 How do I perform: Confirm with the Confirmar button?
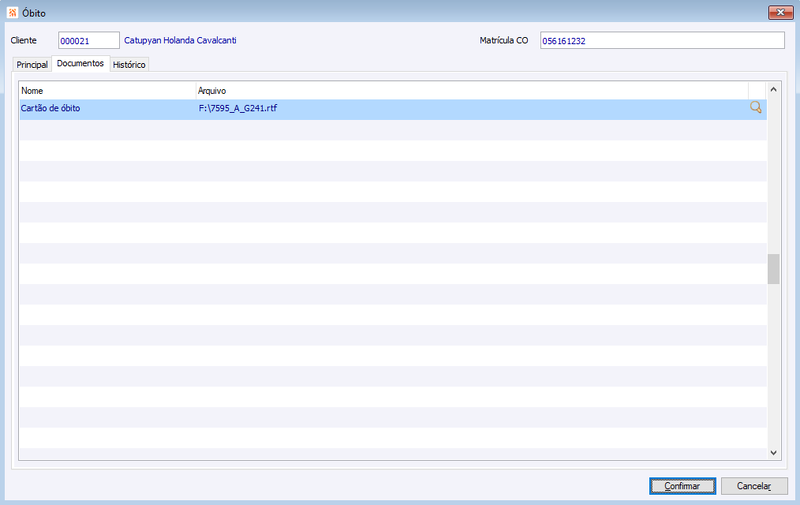click(x=682, y=486)
